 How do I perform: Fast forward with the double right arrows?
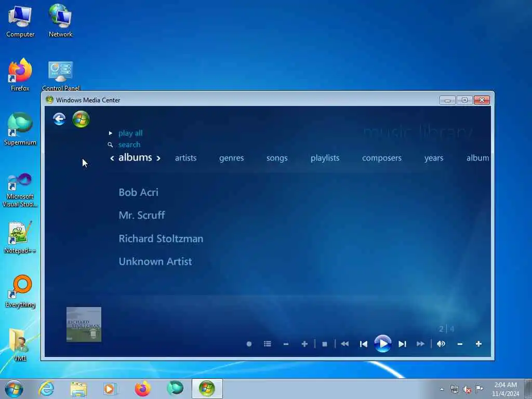[420, 344]
